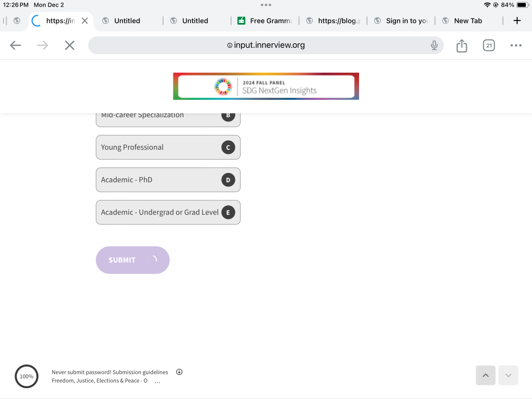Choose the Academic - PhD option
Image resolution: width=532 pixels, height=399 pixels.
pos(168,180)
